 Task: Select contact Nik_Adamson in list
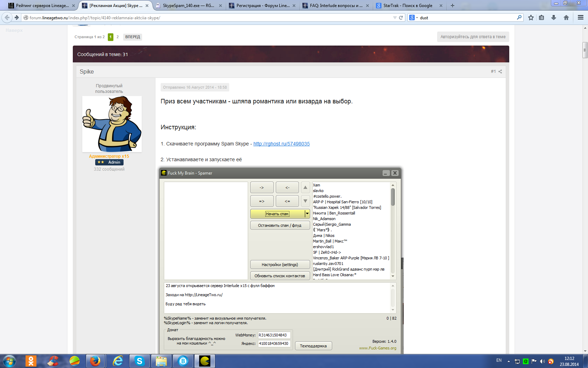click(x=324, y=219)
